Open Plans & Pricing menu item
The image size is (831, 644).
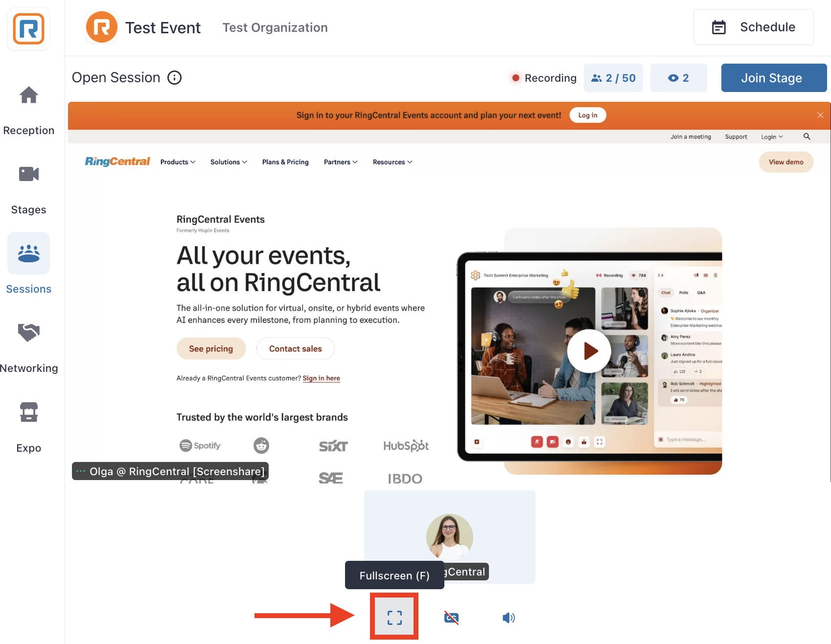(285, 162)
